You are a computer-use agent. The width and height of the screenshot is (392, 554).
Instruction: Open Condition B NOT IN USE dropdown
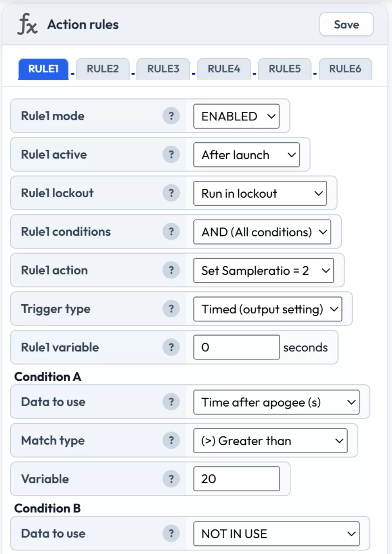[276, 534]
